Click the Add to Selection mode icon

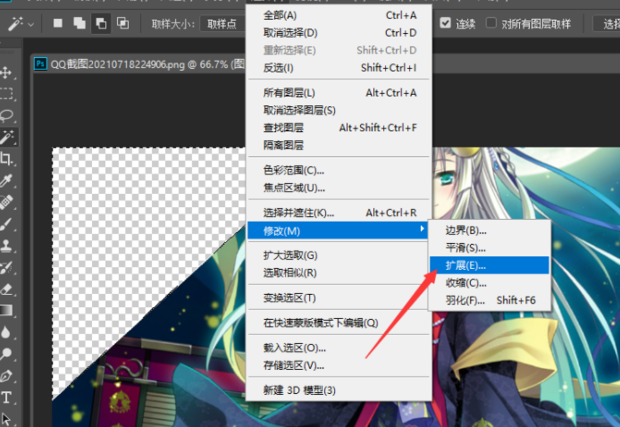(79, 23)
